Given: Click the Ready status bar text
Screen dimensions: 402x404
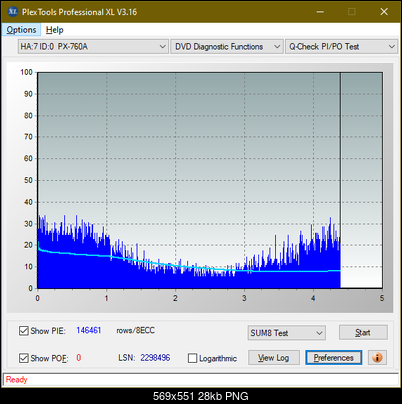Looking at the screenshot, I should point(16,379).
